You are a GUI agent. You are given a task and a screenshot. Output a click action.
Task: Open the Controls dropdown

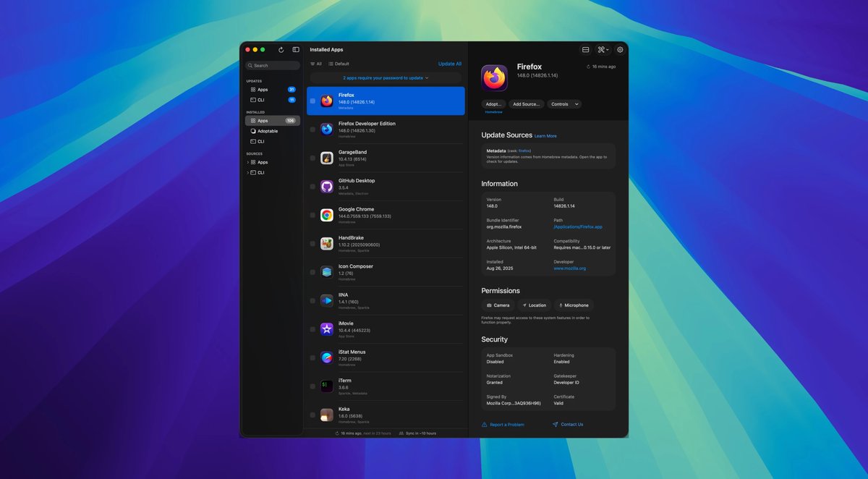pyautogui.click(x=563, y=104)
